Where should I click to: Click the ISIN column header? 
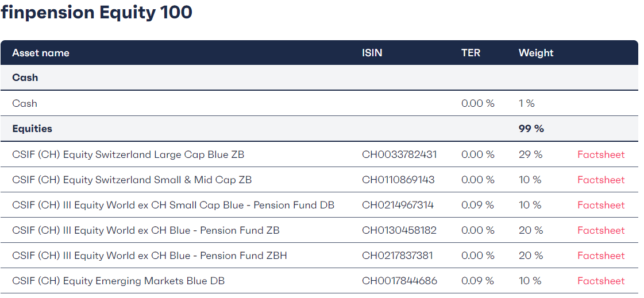pyautogui.click(x=372, y=53)
